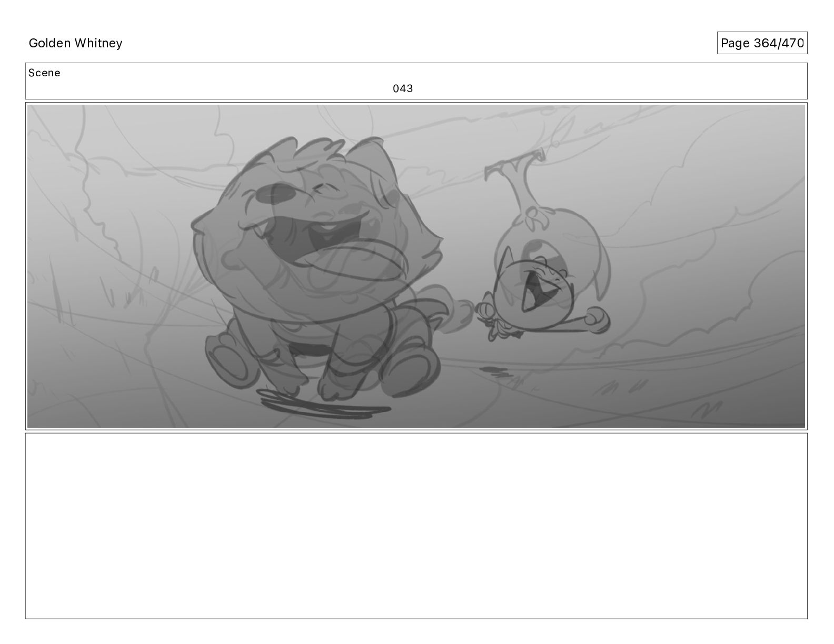Click the 'Scene' label
The height and width of the screenshot is (644, 834).
(x=44, y=73)
